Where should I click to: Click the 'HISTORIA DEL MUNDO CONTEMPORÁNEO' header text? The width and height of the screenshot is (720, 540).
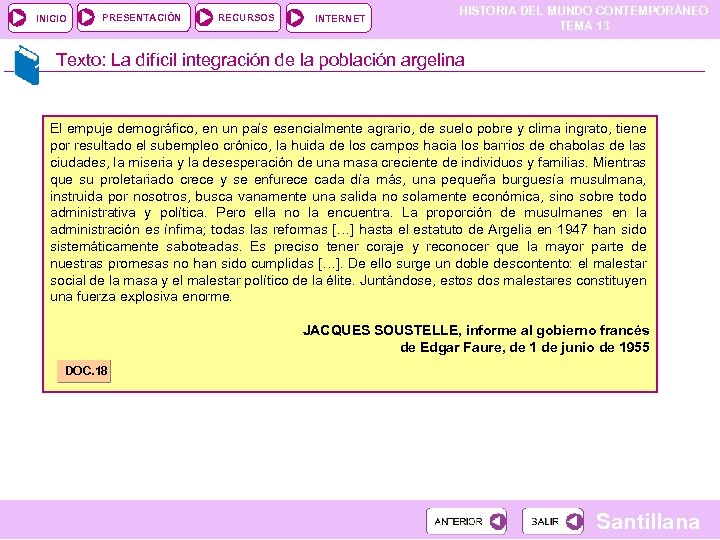tap(584, 11)
